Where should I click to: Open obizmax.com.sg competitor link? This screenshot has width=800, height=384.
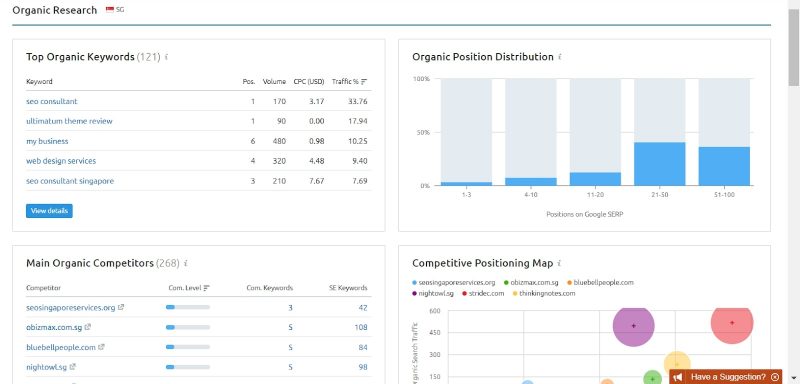point(54,327)
